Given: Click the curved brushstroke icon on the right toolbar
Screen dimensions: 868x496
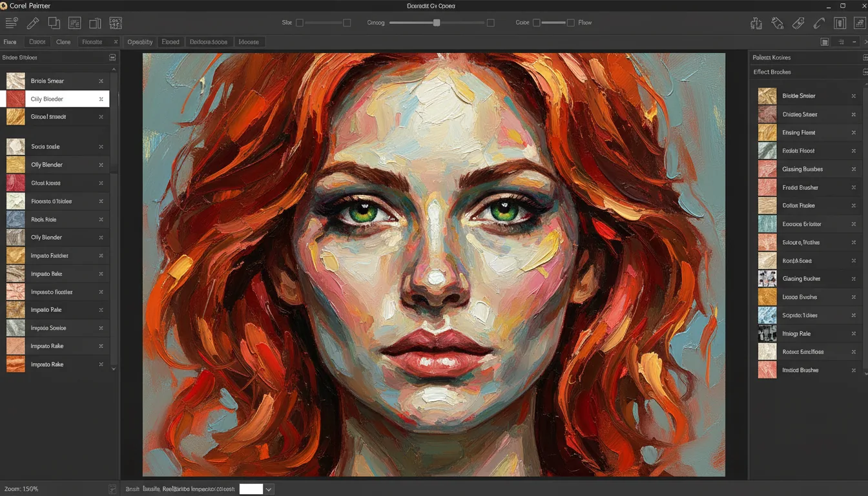Looking at the screenshot, I should [x=818, y=23].
